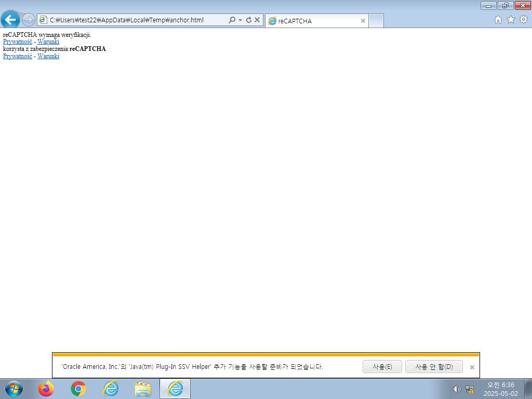Refresh the page with the reload icon
This screenshot has width=532, height=399.
coord(249,20)
